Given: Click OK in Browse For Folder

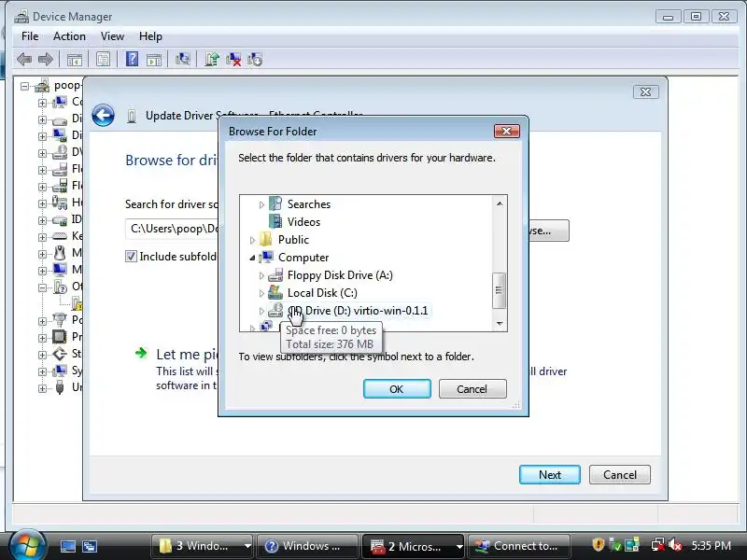Looking at the screenshot, I should (397, 388).
